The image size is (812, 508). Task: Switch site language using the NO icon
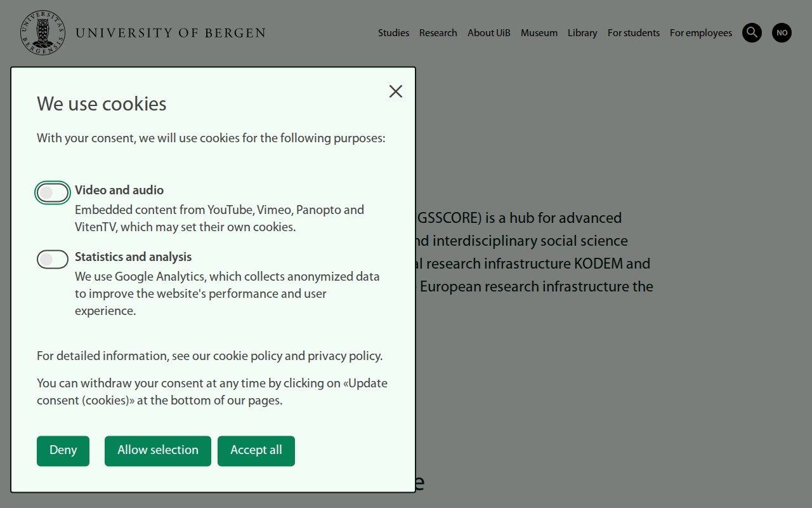click(x=782, y=32)
